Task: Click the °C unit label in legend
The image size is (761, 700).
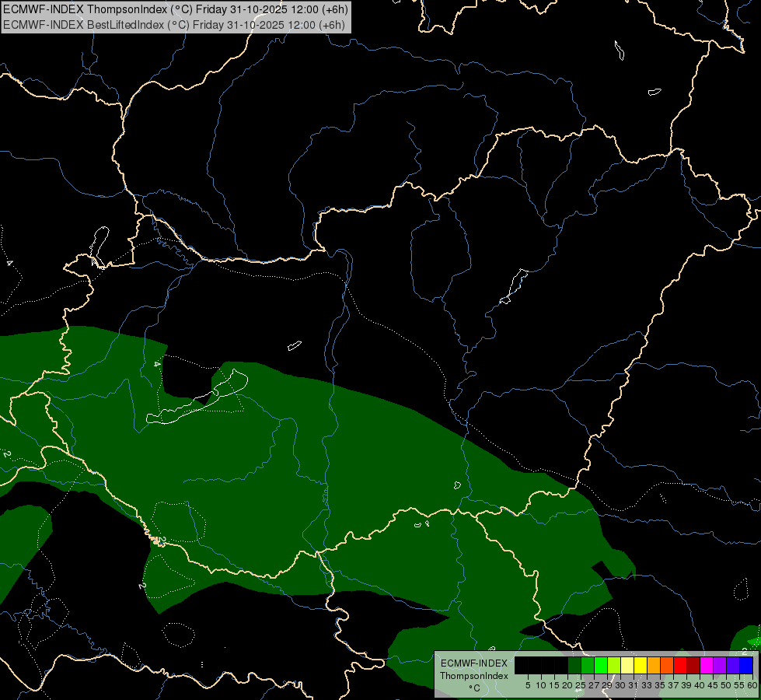Action: 474,688
